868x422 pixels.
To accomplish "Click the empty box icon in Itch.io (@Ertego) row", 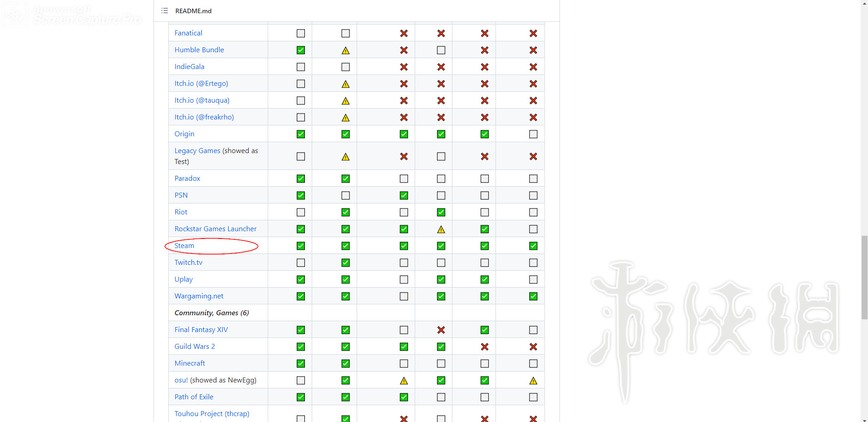I will pyautogui.click(x=301, y=84).
